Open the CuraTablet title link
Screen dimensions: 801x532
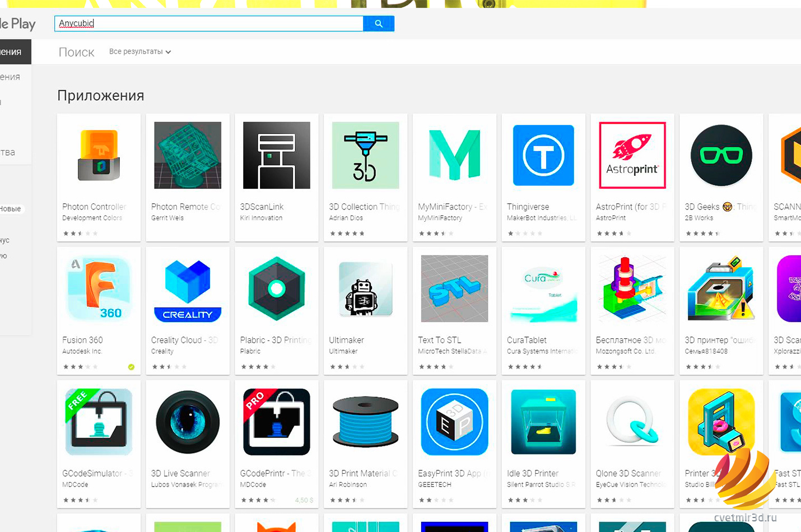tap(527, 340)
